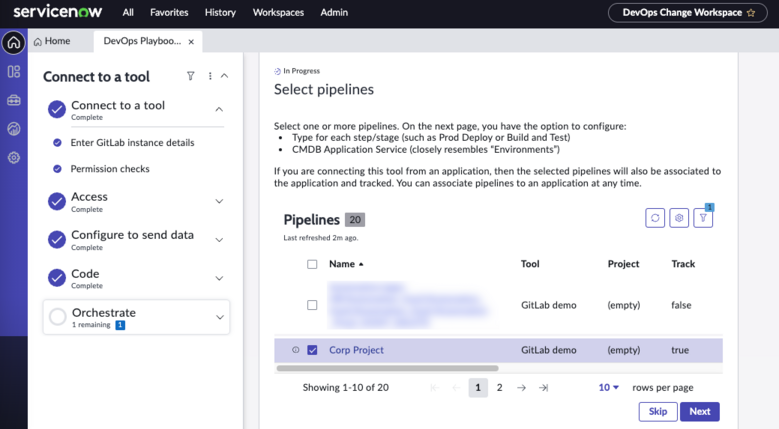The image size is (779, 429).
Task: Open the Corp Project link
Action: 356,350
